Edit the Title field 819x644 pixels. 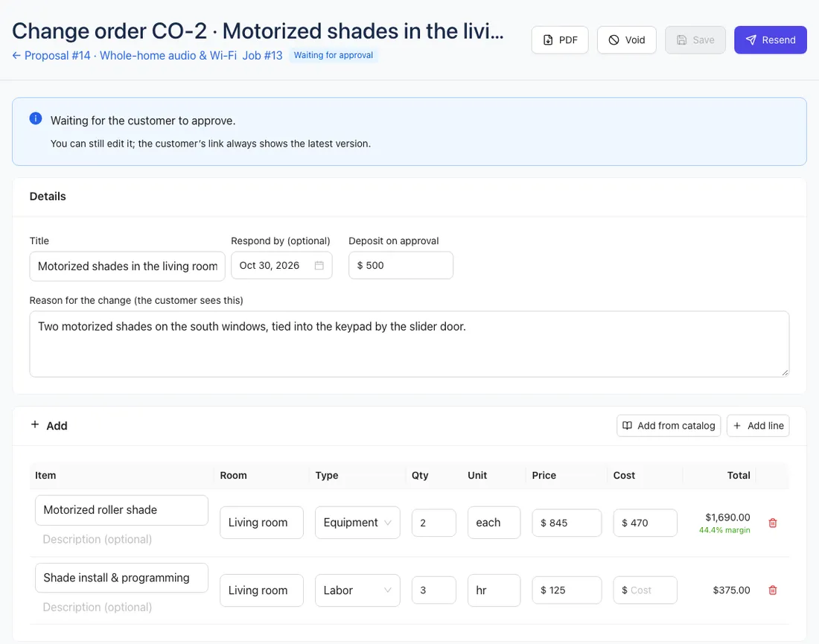tap(127, 267)
